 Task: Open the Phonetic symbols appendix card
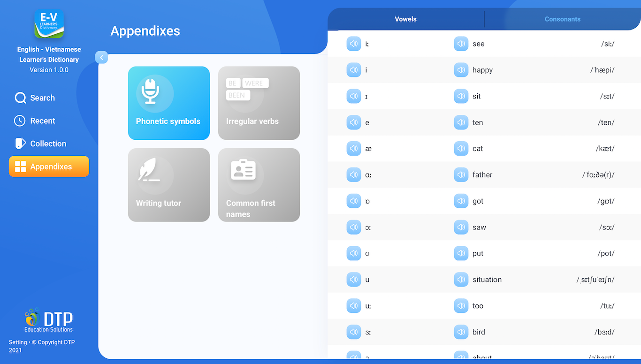point(169,103)
